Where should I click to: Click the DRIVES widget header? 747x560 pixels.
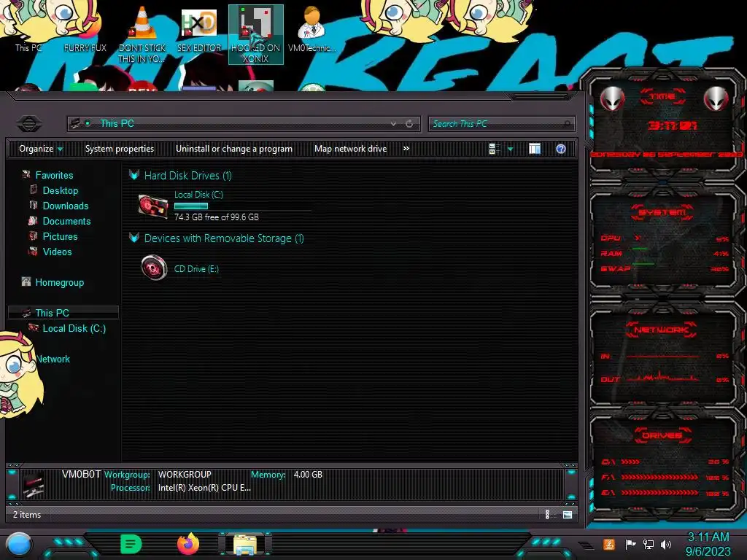point(662,435)
